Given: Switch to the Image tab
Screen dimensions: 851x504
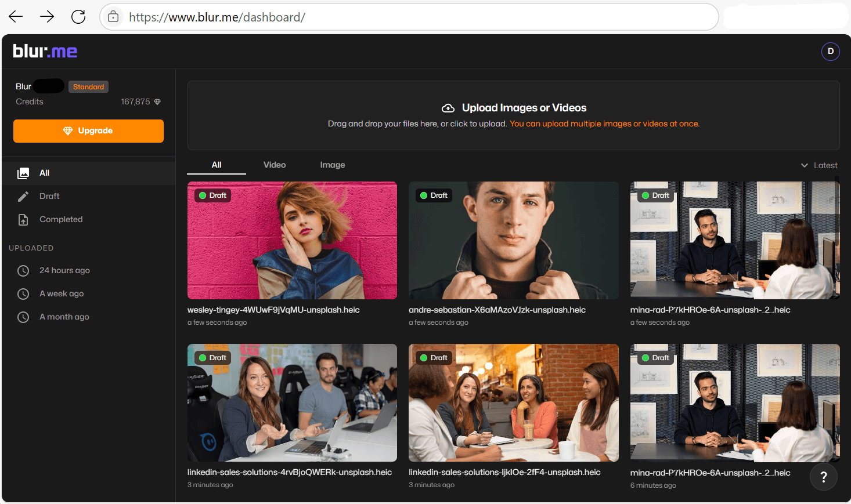Looking at the screenshot, I should (332, 165).
